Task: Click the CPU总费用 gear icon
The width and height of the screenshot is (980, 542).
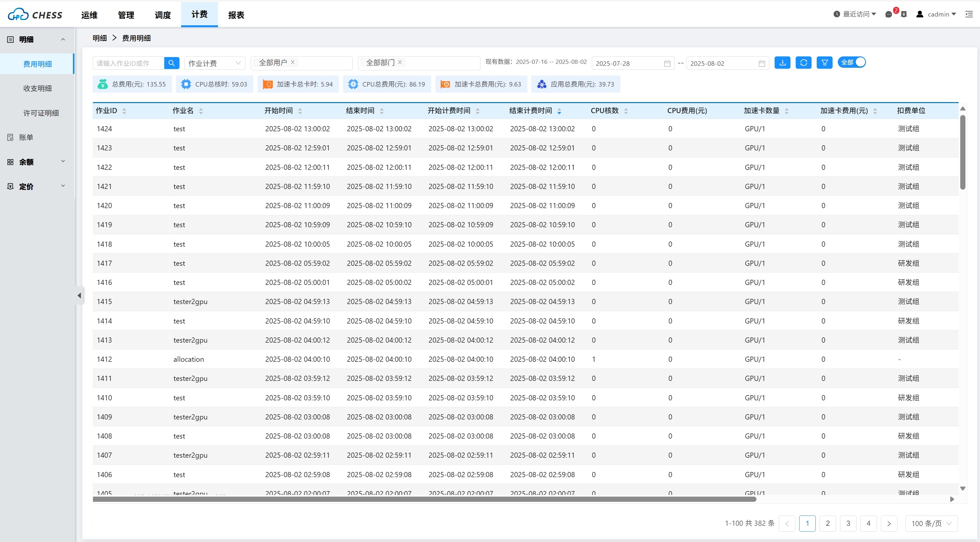Action: [353, 84]
